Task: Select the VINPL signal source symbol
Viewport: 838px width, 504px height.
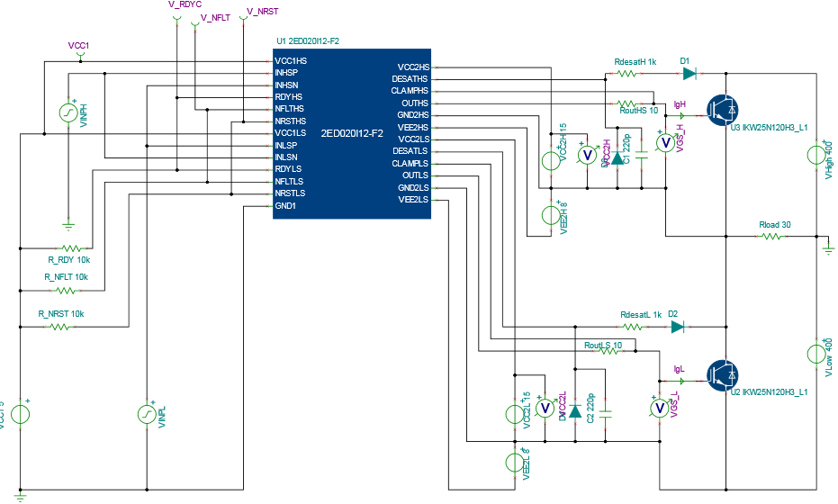Action: [147, 414]
